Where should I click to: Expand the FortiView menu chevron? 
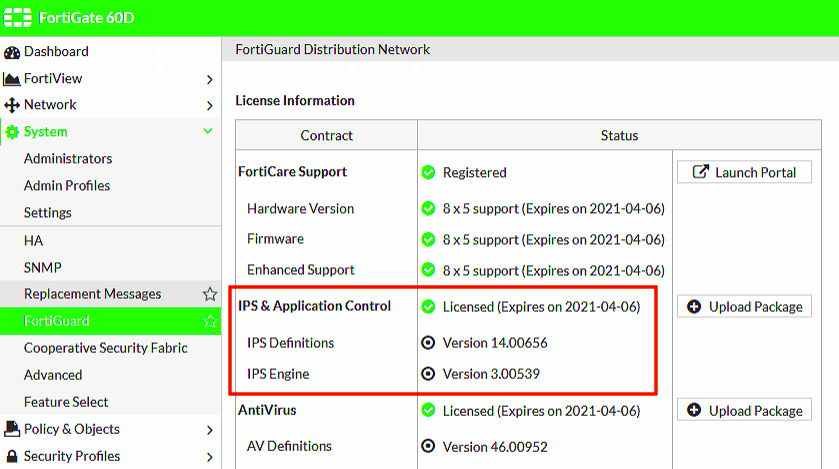tap(209, 79)
